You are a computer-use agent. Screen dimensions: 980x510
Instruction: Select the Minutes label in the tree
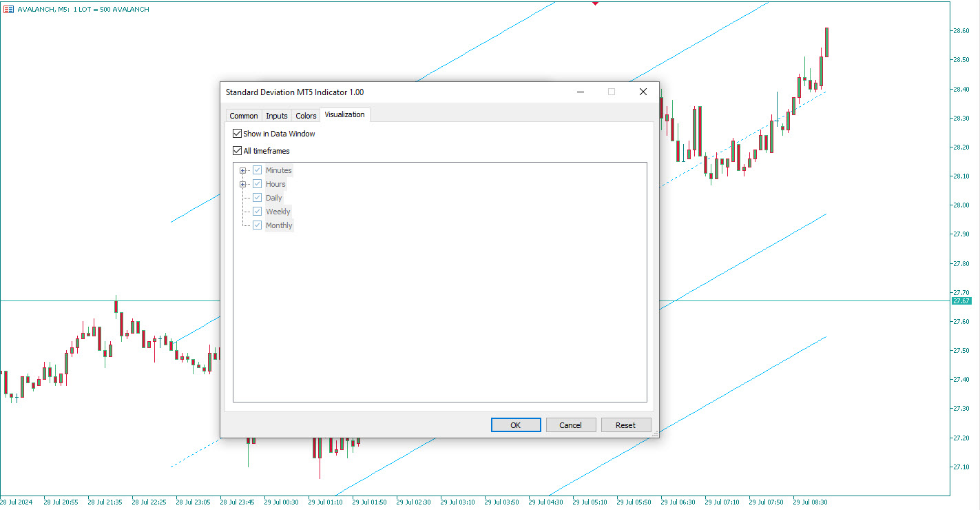pyautogui.click(x=279, y=170)
